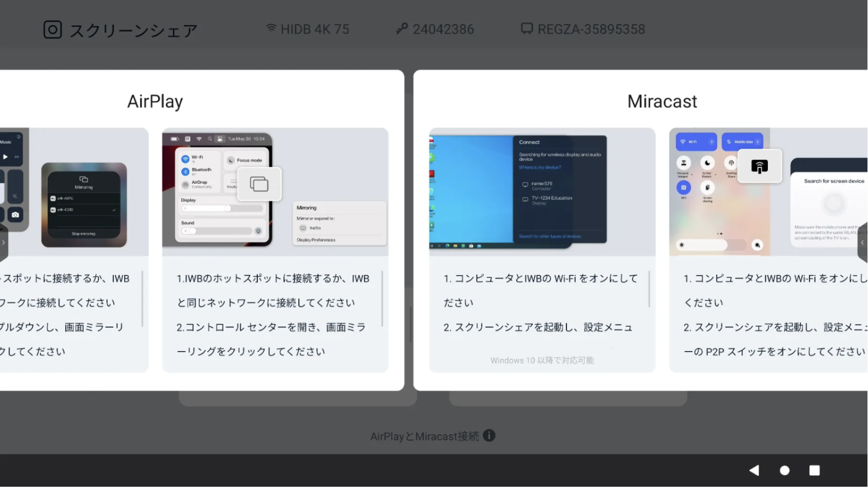Click the screen share camera icon
Screen dimensions: 868x490
[53, 30]
